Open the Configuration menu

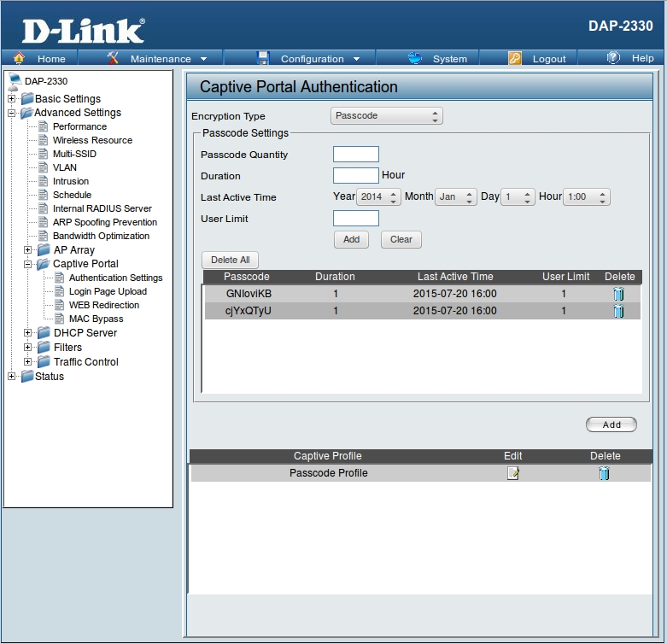(312, 59)
